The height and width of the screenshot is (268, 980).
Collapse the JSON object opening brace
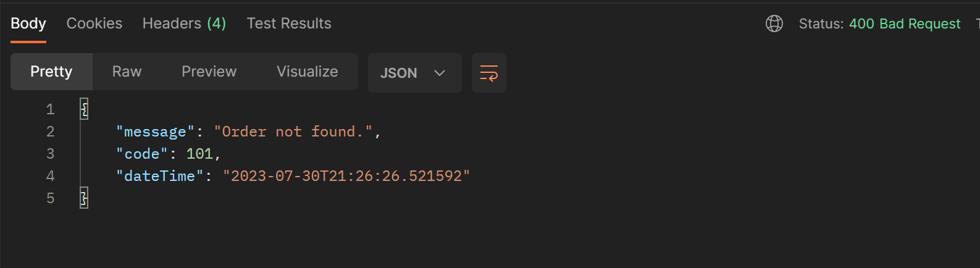(84, 109)
